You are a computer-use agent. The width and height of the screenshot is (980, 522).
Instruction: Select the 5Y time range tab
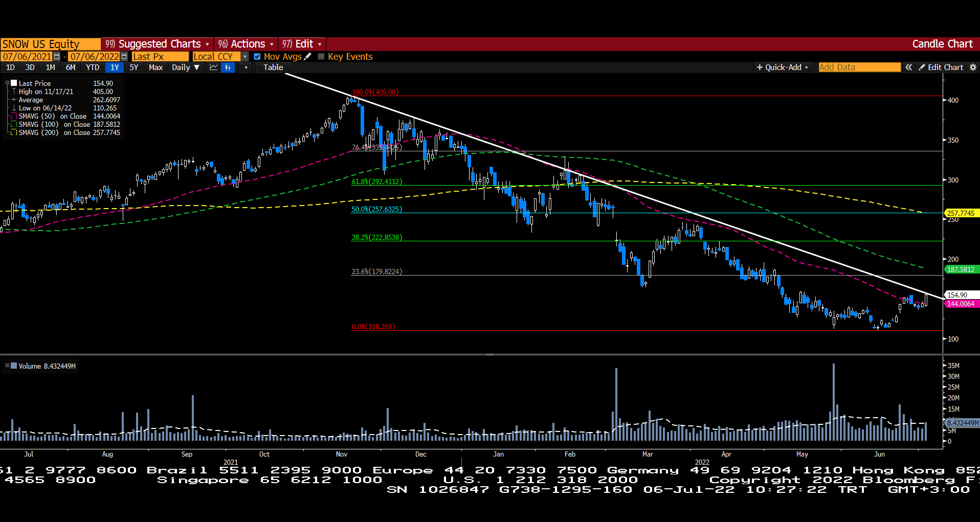[x=134, y=67]
